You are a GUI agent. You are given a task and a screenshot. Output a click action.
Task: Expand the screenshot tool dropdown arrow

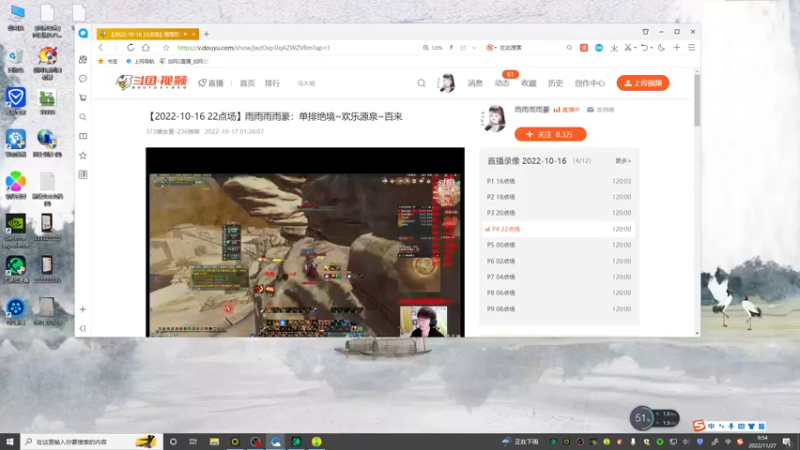coord(635,48)
